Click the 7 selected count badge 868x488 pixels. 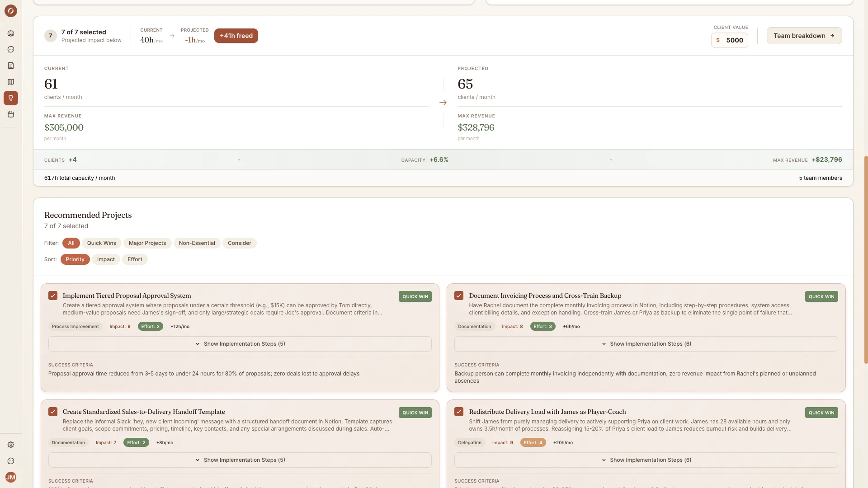(51, 36)
